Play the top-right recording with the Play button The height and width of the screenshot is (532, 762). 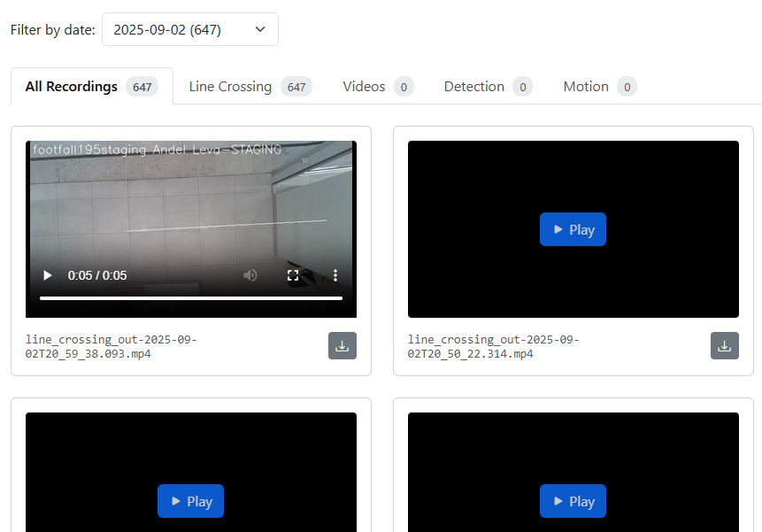pyautogui.click(x=573, y=229)
